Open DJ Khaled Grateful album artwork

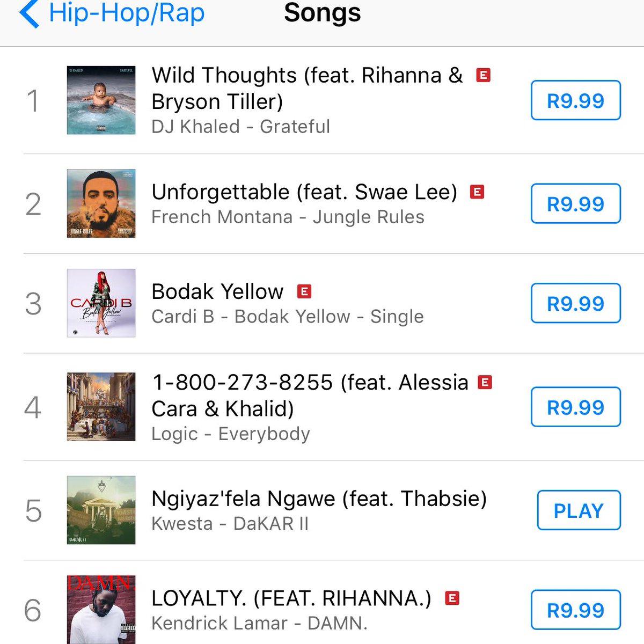[x=101, y=100]
